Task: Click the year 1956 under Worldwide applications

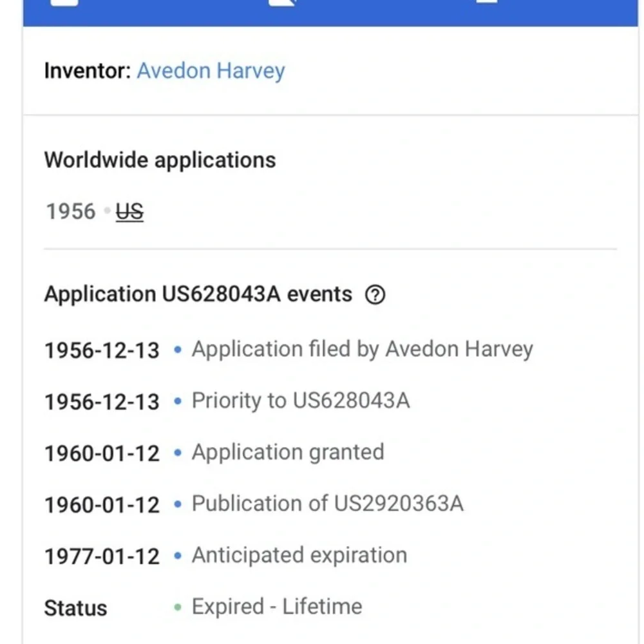Action: tap(71, 211)
